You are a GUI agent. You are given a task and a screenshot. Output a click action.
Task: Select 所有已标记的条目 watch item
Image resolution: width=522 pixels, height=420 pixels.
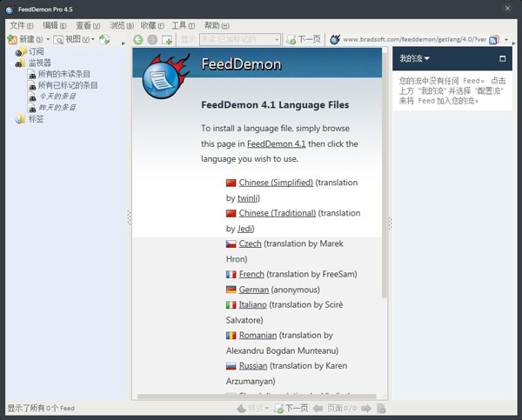click(x=68, y=85)
